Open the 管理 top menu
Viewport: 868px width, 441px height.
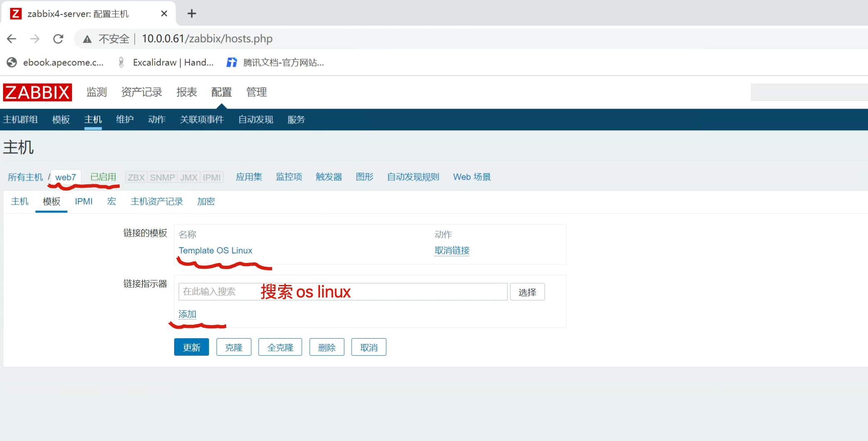coord(256,92)
